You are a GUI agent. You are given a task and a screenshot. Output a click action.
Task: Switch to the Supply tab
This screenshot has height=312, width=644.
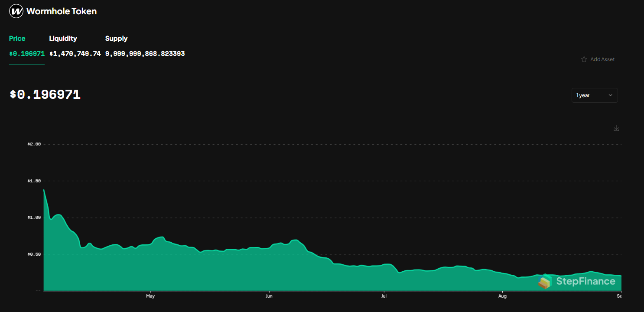(116, 39)
